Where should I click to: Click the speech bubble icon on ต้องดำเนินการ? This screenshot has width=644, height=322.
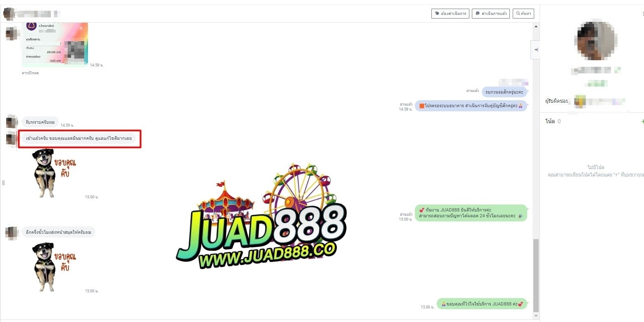click(x=437, y=14)
